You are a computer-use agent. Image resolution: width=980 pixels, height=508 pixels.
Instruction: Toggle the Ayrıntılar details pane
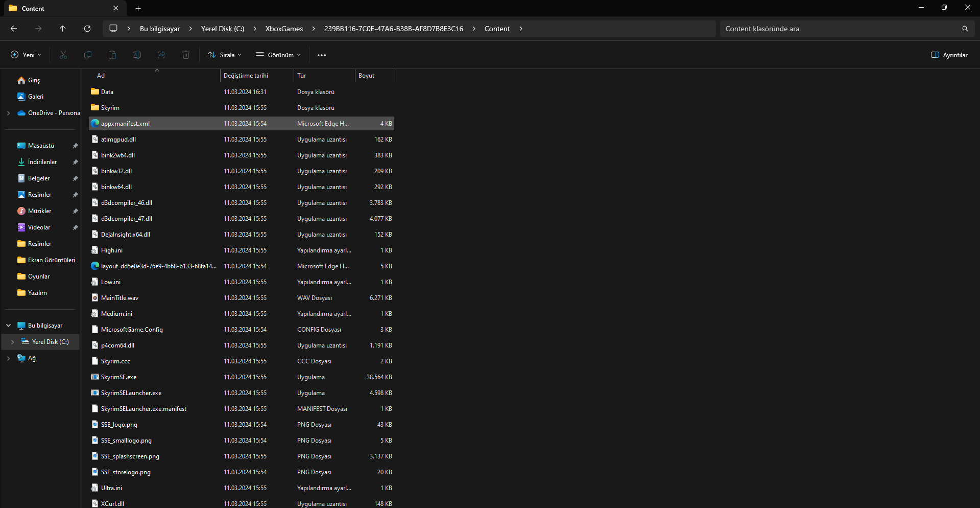point(949,55)
